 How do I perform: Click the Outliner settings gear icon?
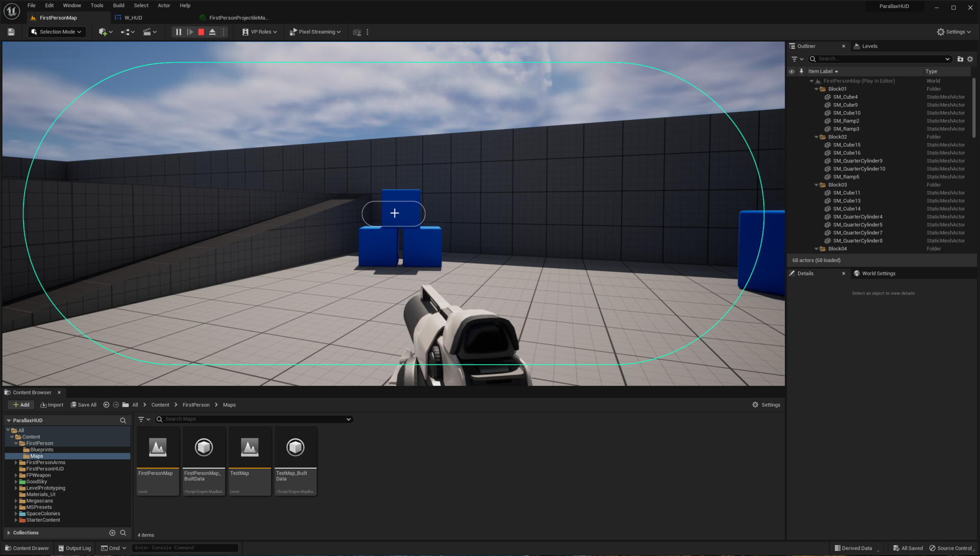coord(969,59)
